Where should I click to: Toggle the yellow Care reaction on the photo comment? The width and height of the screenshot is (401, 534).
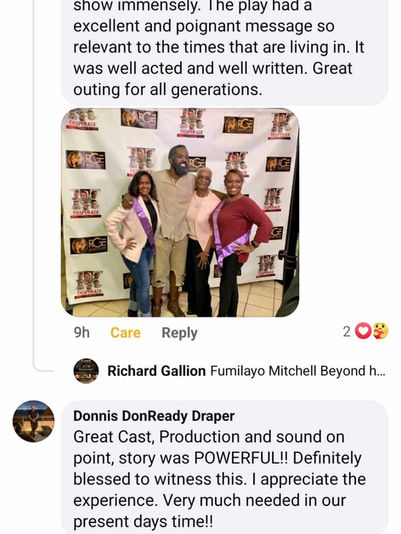125,332
